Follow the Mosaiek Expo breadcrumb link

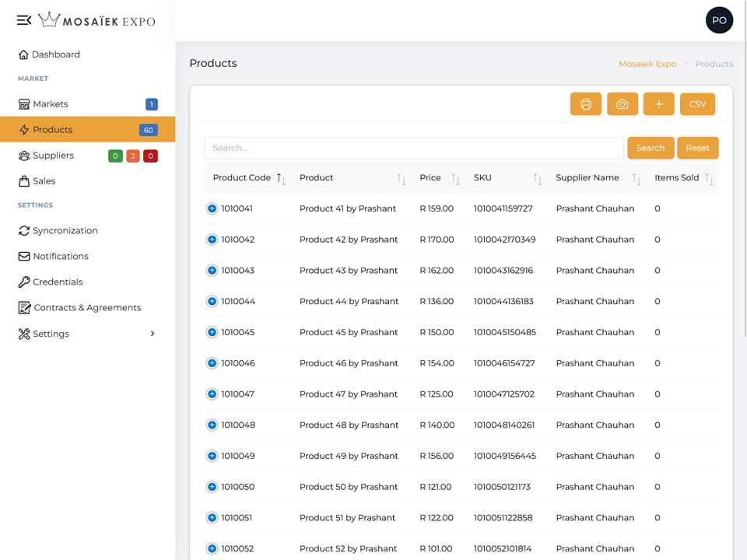(647, 64)
